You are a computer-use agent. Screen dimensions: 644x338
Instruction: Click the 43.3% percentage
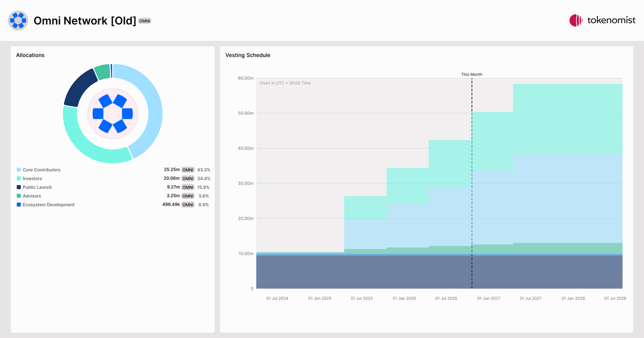(204, 170)
